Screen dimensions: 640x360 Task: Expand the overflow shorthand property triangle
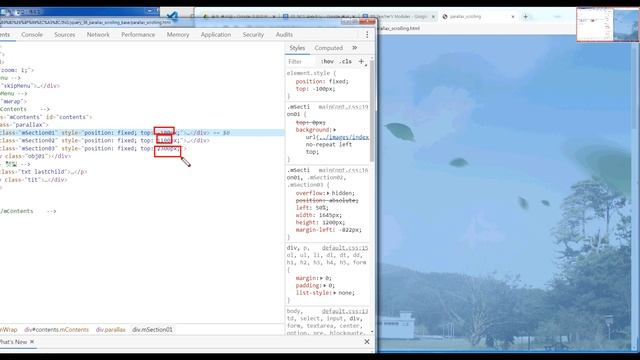point(328,193)
